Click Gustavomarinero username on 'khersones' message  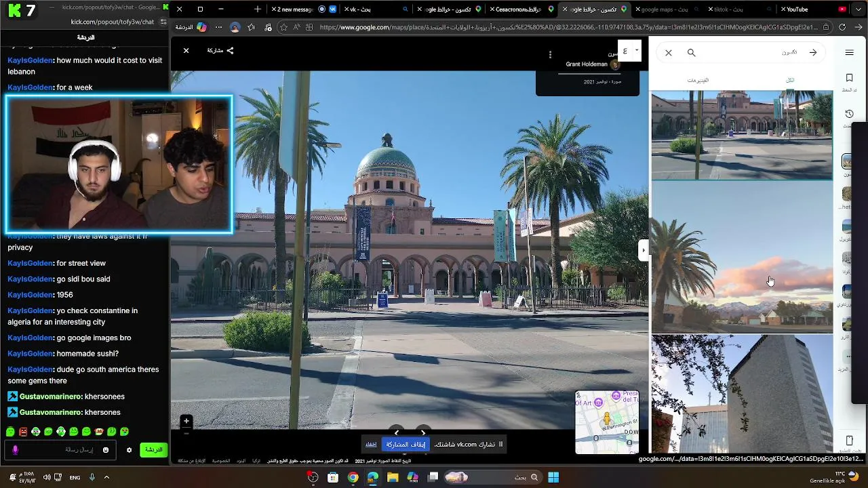pos(50,413)
